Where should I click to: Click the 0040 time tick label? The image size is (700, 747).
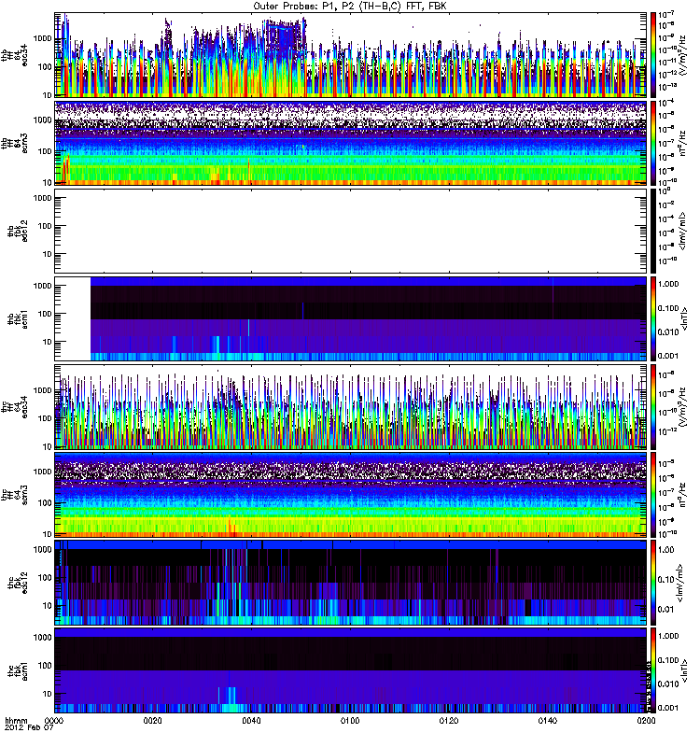[x=251, y=720]
